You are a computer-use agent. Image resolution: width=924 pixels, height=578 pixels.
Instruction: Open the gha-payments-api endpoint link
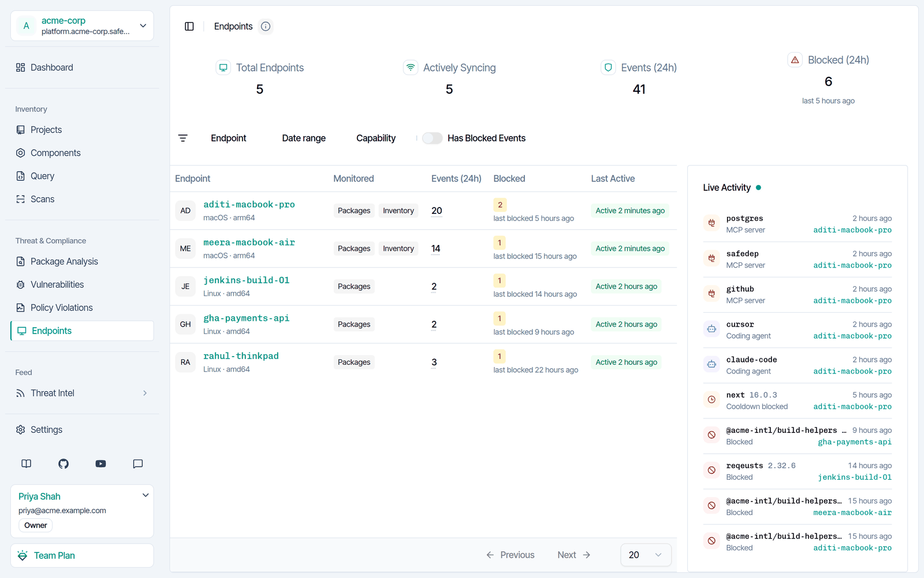pyautogui.click(x=247, y=318)
